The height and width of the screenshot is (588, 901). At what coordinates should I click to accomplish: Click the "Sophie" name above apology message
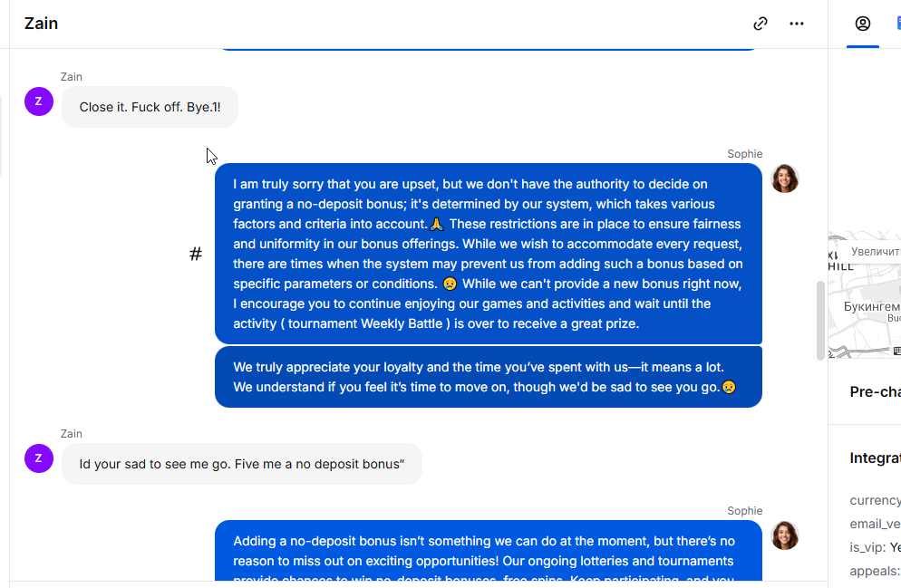(x=744, y=154)
